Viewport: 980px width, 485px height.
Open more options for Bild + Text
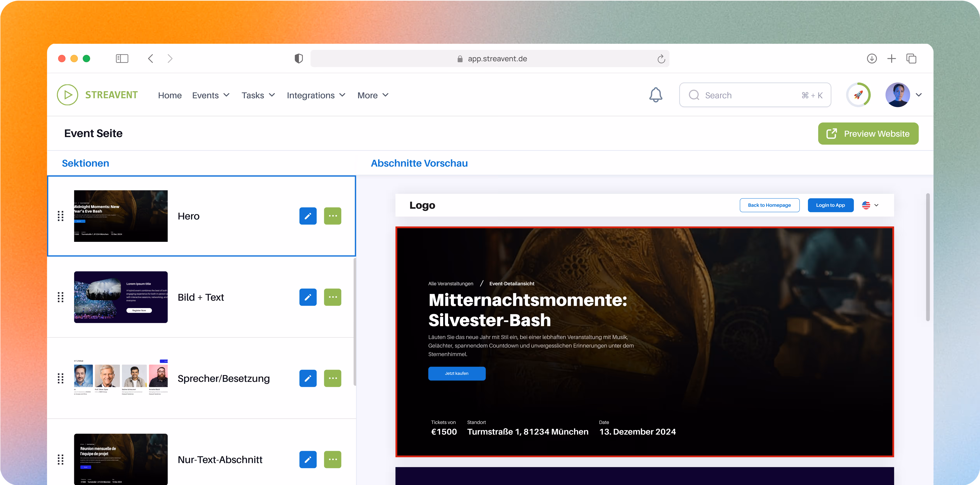pos(333,297)
